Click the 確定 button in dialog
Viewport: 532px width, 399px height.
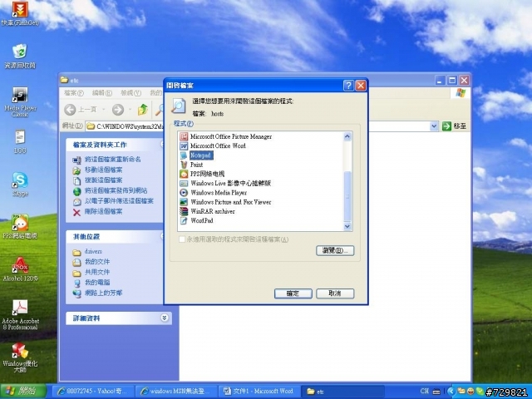[293, 293]
